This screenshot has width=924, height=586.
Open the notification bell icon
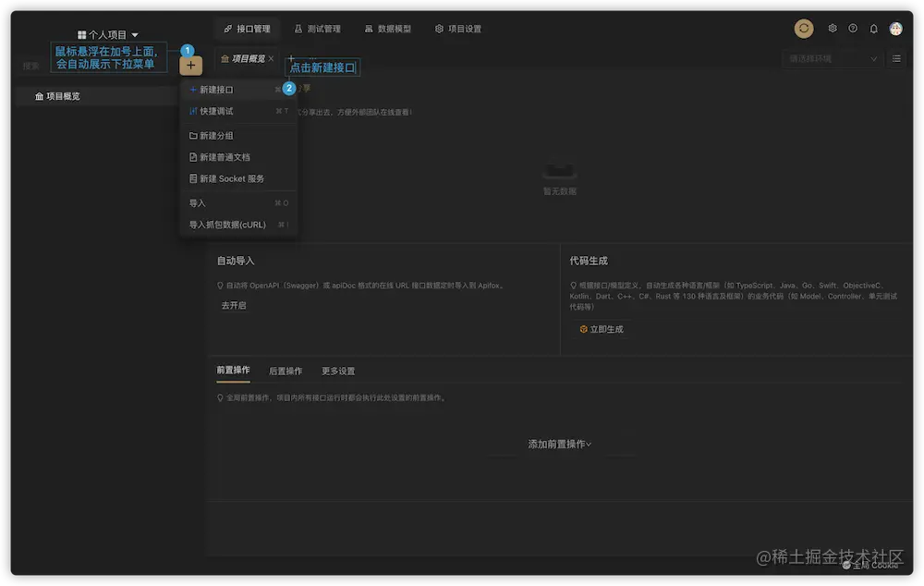click(x=873, y=29)
